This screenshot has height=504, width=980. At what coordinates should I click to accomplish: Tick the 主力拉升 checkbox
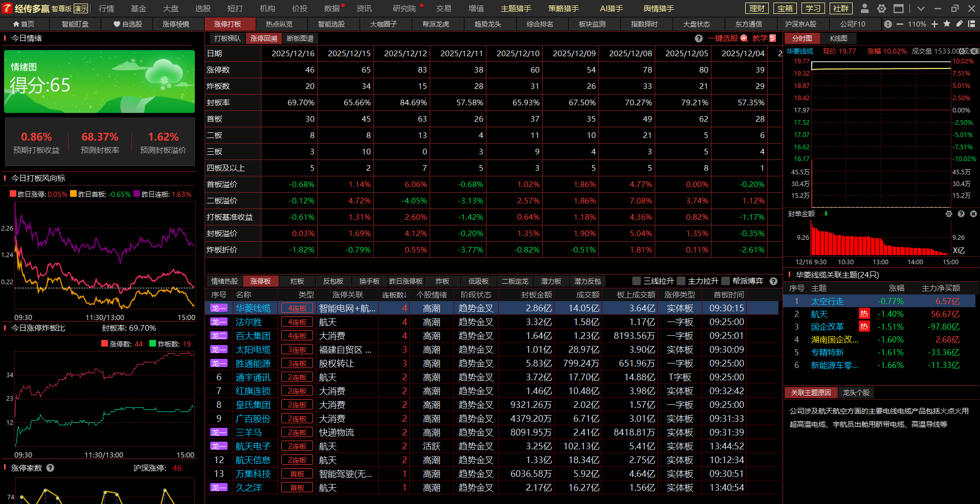(681, 281)
